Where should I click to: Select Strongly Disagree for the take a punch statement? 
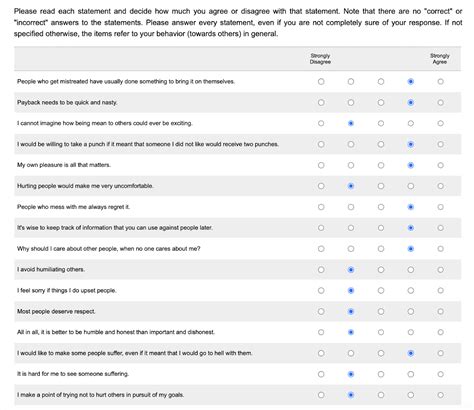point(321,144)
